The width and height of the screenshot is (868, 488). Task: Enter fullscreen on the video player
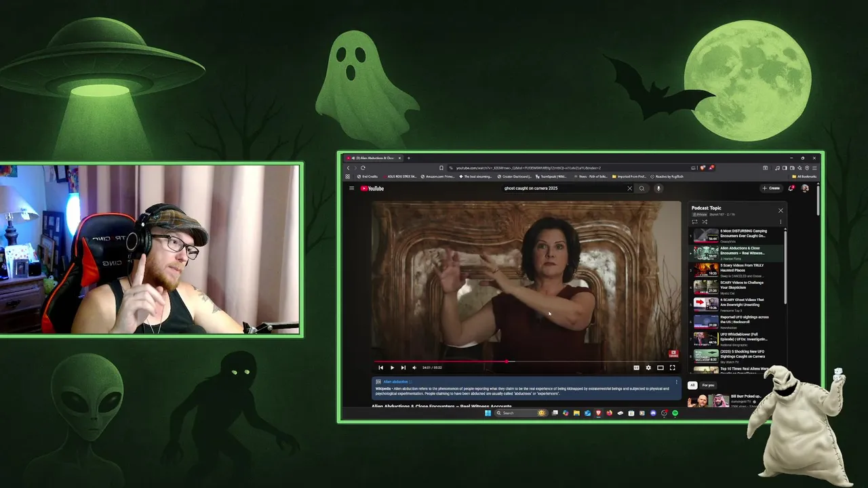point(672,367)
